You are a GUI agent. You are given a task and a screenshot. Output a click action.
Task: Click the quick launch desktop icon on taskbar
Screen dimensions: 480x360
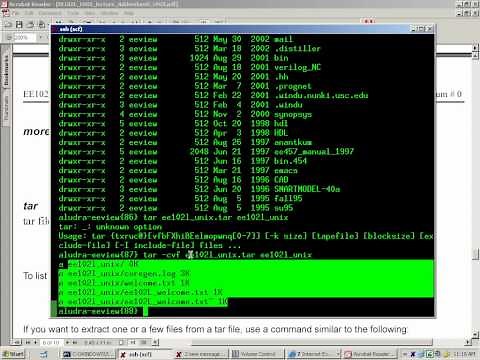click(x=44, y=354)
